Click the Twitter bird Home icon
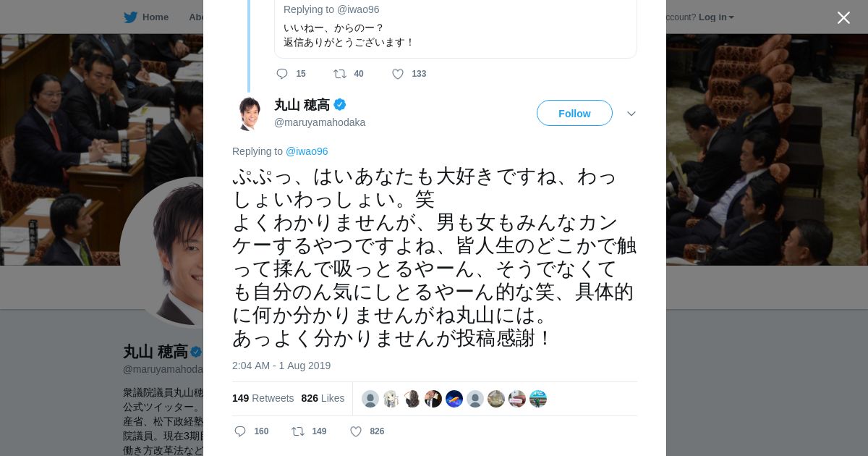This screenshot has height=456, width=868. point(130,17)
